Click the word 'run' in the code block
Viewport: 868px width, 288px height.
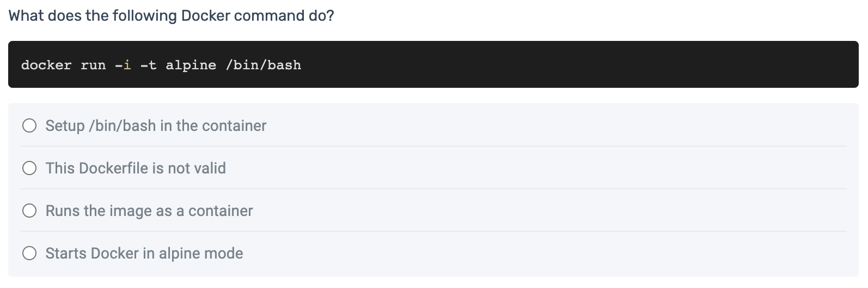93,65
